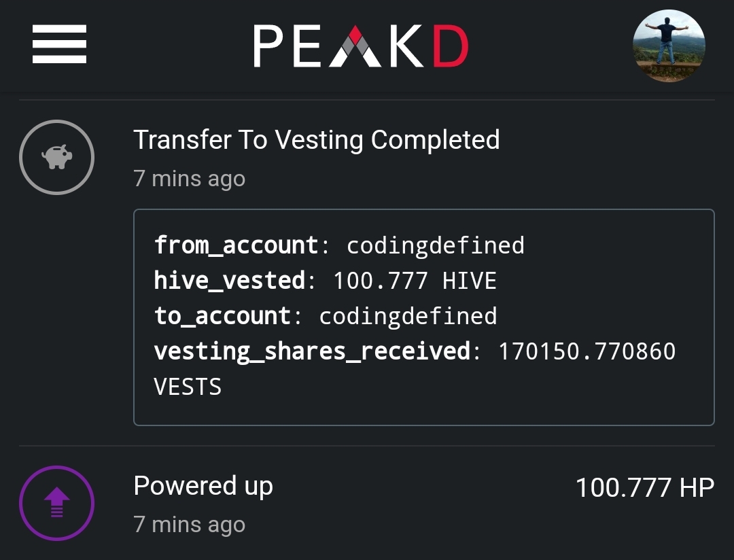Screen dimensions: 734x560
Task: Open the user profile avatar
Action: tap(669, 46)
